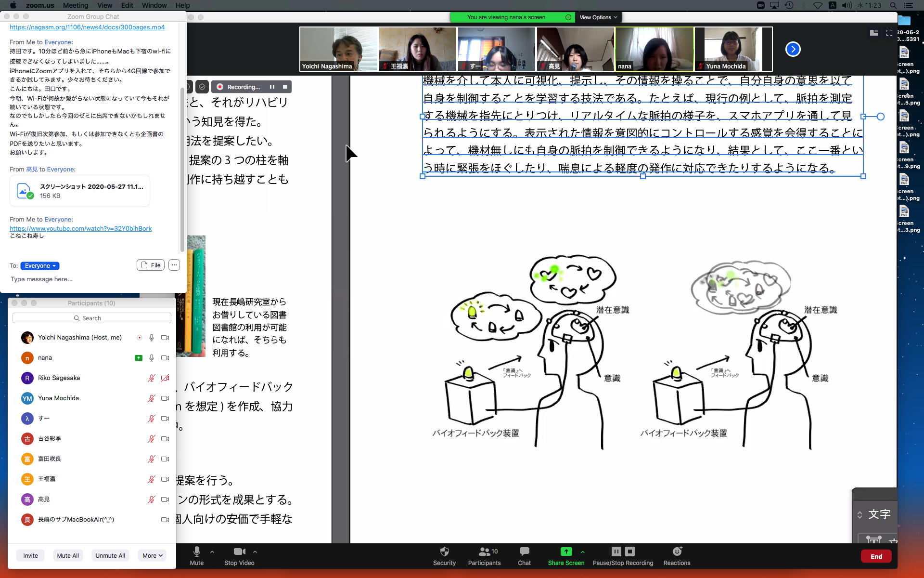Screen dimensions: 924x578
Task: Open the Window menu in menu bar
Action: tap(154, 5)
